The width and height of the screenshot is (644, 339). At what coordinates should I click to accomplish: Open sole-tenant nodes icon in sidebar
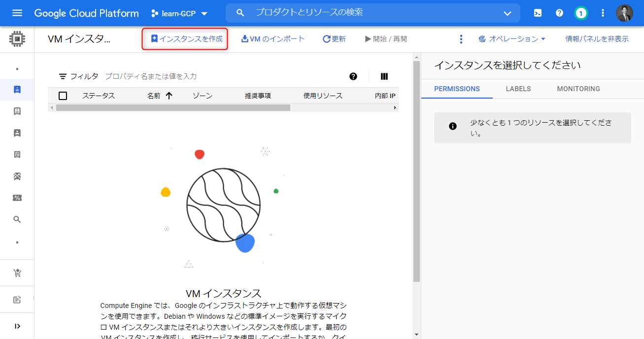point(17,133)
